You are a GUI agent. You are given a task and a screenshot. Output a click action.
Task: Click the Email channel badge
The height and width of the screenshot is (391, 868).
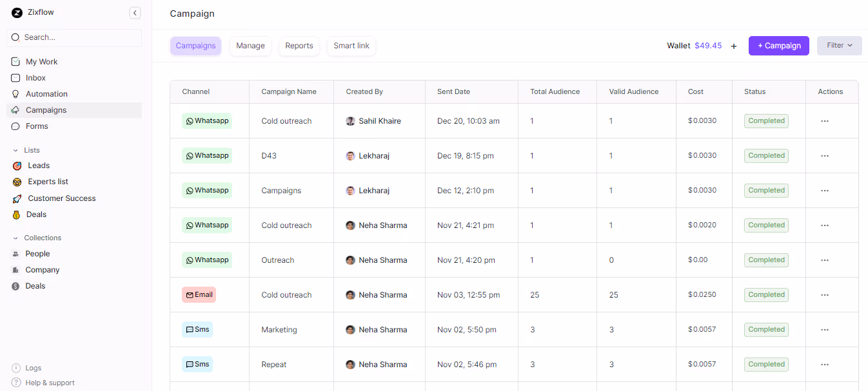[199, 295]
